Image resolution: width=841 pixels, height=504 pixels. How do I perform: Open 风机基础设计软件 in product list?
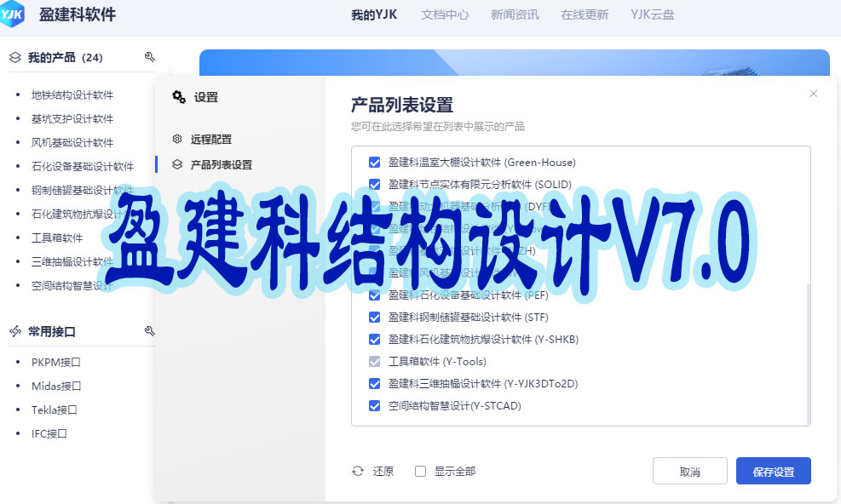coord(72,143)
